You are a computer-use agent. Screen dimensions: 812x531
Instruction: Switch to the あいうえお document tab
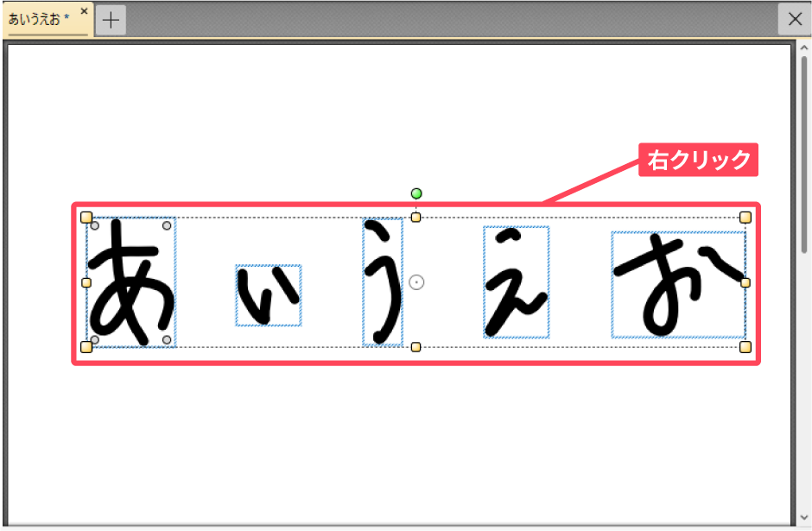(x=39, y=19)
